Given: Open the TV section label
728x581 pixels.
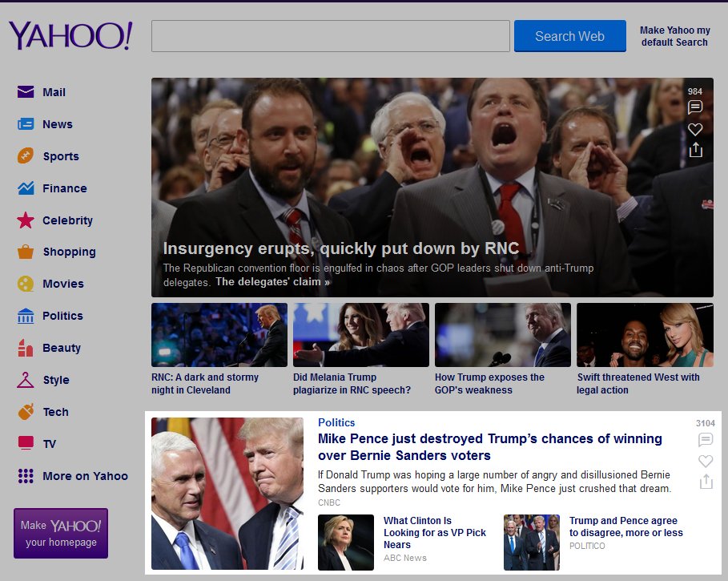Looking at the screenshot, I should click(x=49, y=443).
